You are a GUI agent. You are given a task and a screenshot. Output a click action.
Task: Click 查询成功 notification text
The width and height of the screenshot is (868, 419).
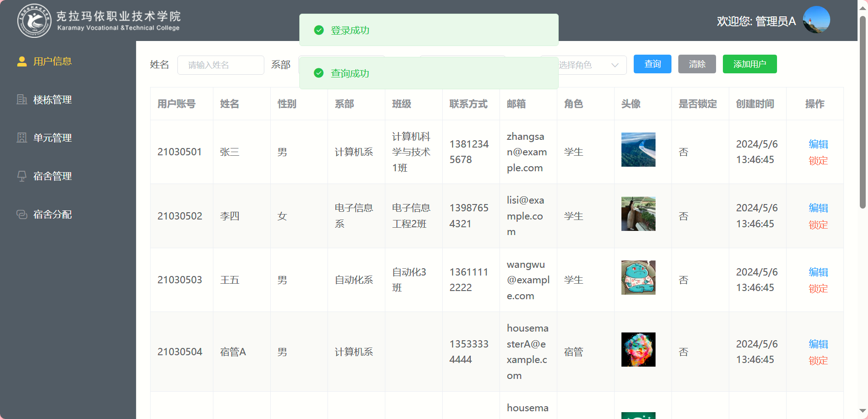[350, 73]
